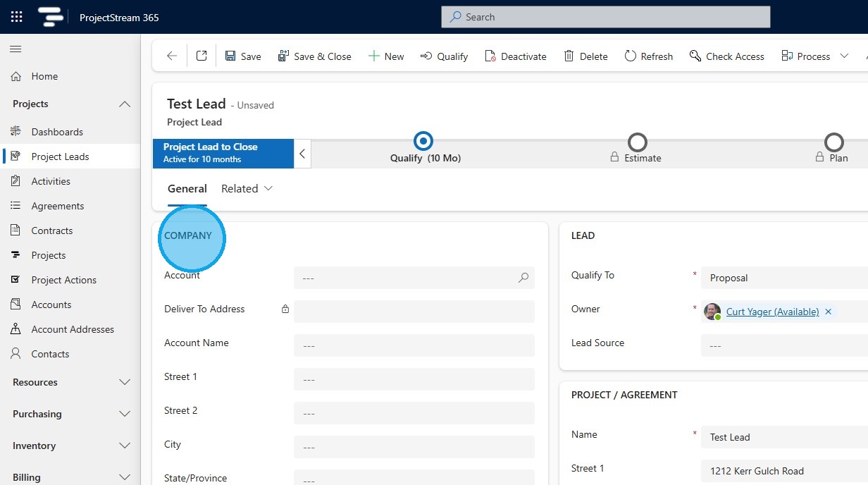Open record in new window icon
Viewport: 868px width, 485px height.
(201, 56)
